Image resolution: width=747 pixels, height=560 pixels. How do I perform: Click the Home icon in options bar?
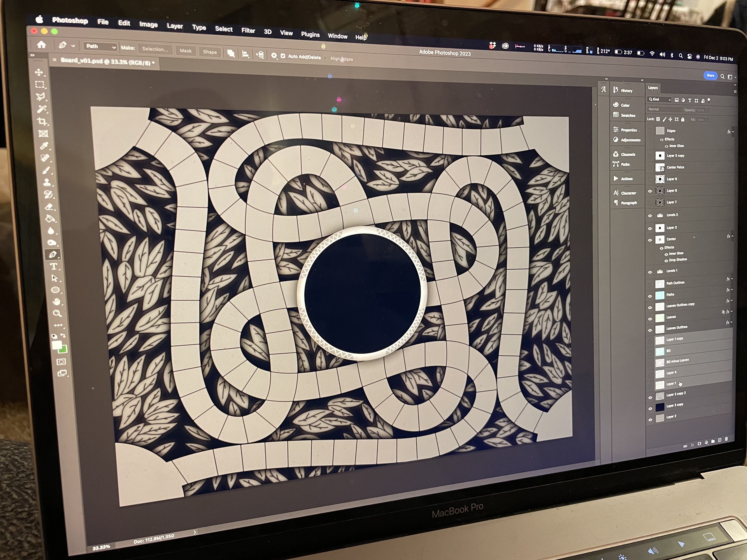[41, 45]
